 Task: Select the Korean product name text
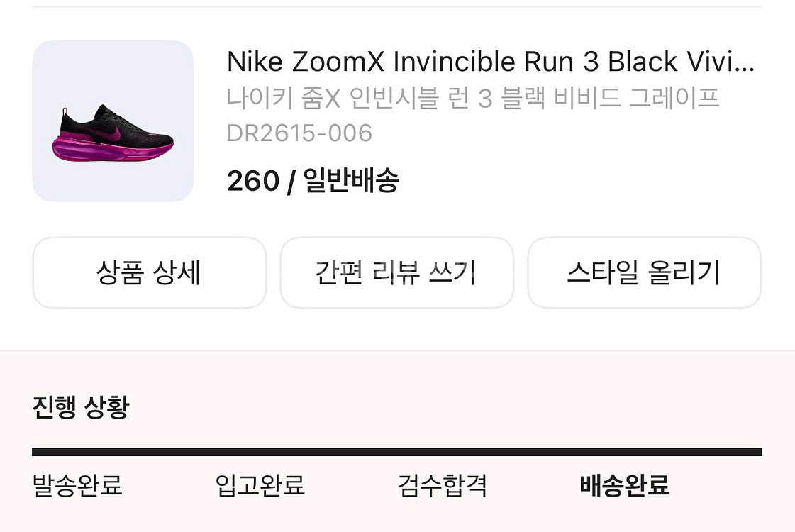[473, 98]
